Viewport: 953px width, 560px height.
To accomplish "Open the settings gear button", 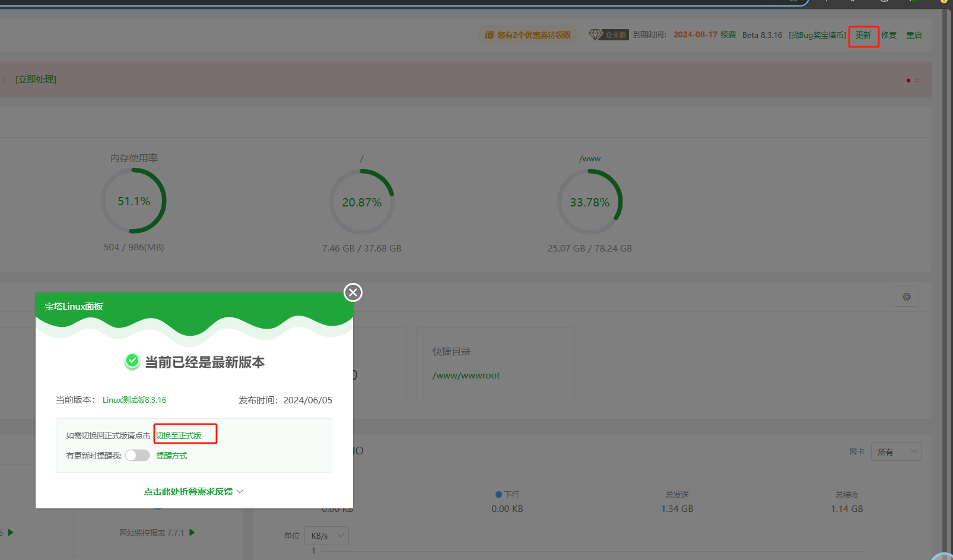I will [906, 297].
